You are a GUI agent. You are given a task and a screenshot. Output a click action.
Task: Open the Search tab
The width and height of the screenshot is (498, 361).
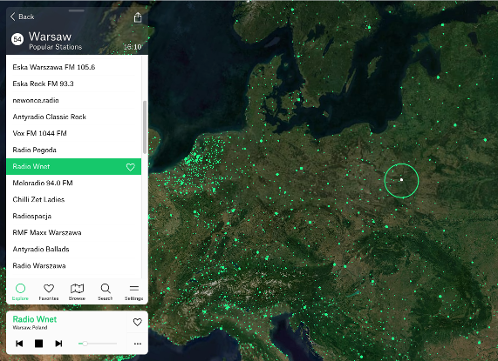click(x=105, y=291)
